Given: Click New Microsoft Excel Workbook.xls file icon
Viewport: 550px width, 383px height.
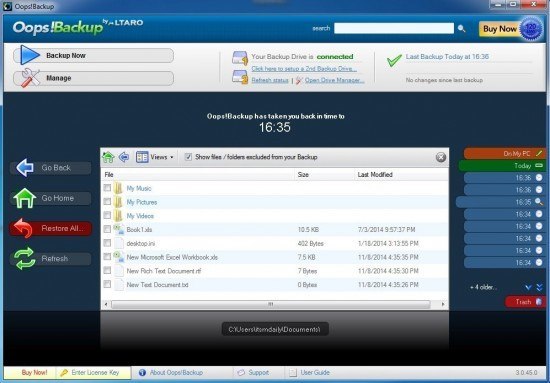Looking at the screenshot, I should click(119, 257).
